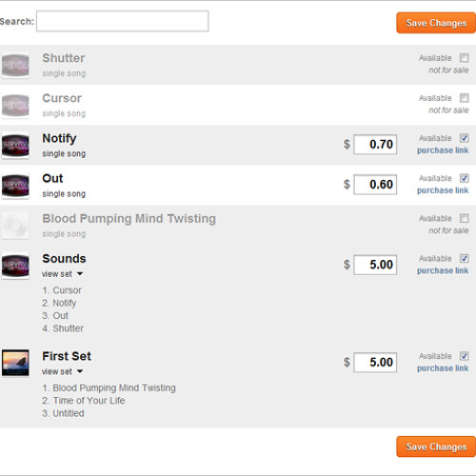Click not for sale under Blood Pumping Mind Twisting

pos(448,230)
